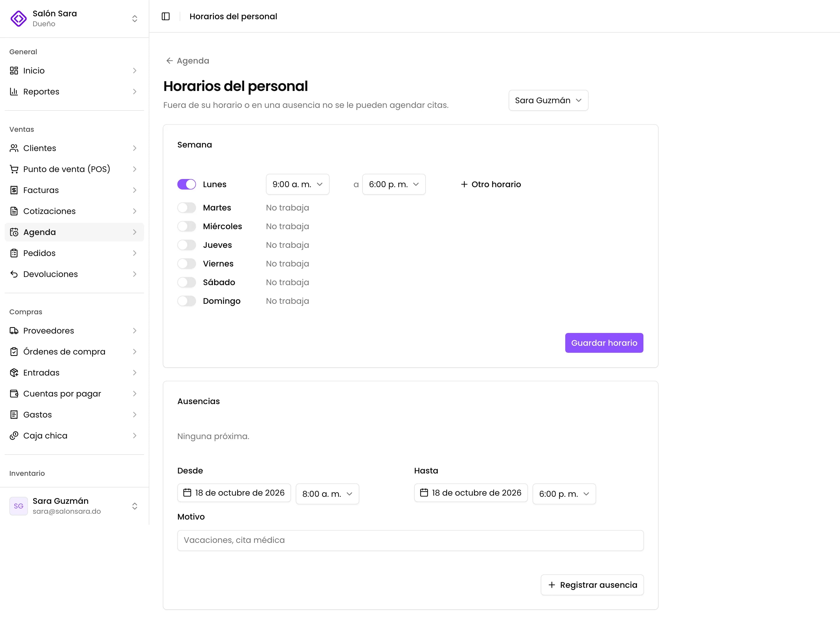
Task: Enable the Miércoles workday toggle
Action: click(x=186, y=226)
